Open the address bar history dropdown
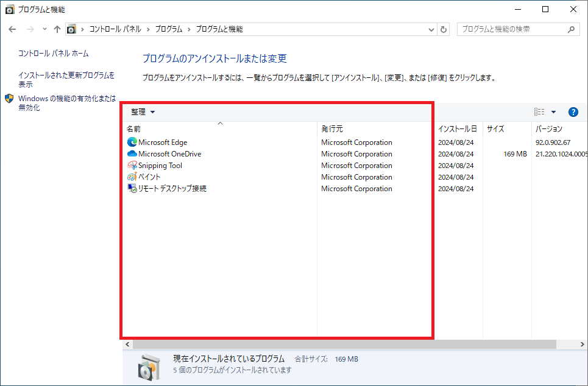The width and height of the screenshot is (588, 386). click(431, 29)
